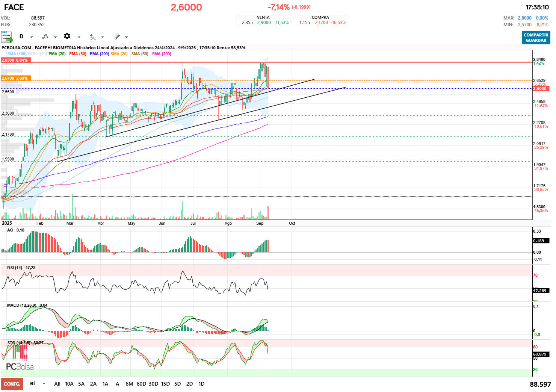This screenshot has height=392, width=556.
Task: Expand the add indicator dropdown arrow
Action: pyautogui.click(x=103, y=37)
